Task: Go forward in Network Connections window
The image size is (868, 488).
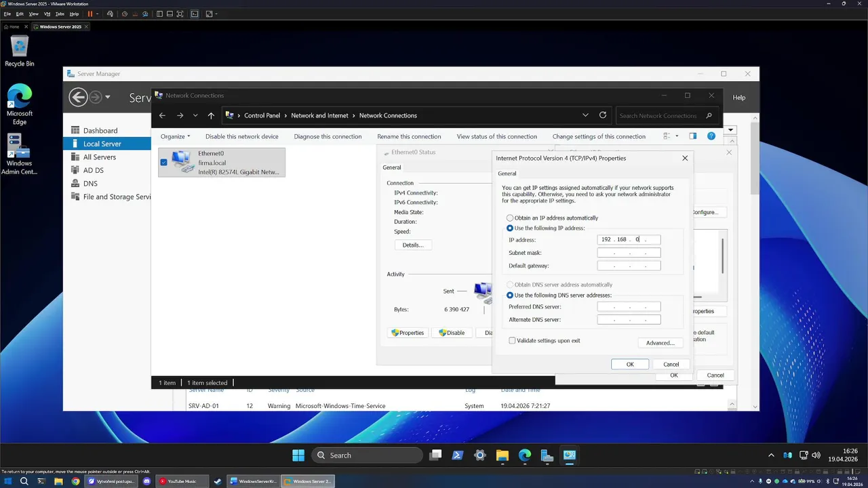Action: (x=180, y=115)
